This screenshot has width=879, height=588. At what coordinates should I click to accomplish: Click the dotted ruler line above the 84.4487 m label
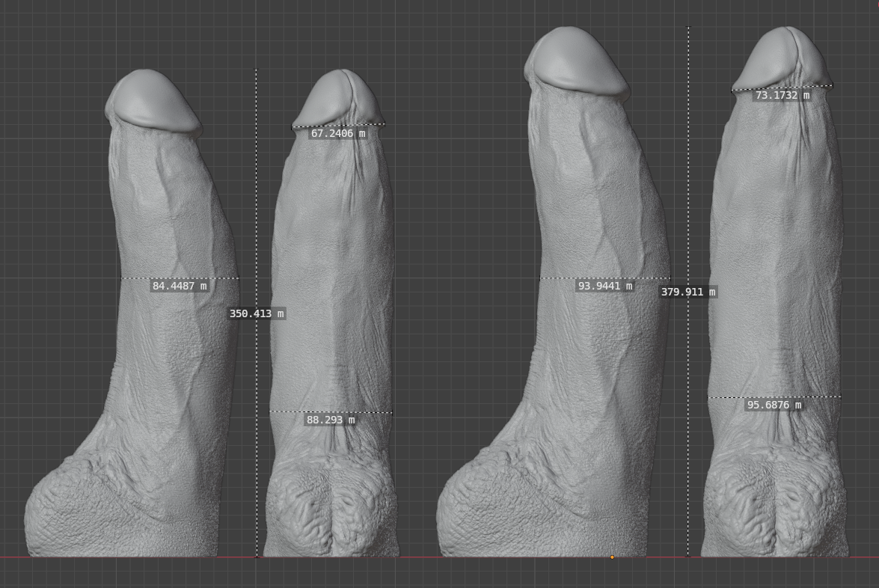tap(180, 278)
